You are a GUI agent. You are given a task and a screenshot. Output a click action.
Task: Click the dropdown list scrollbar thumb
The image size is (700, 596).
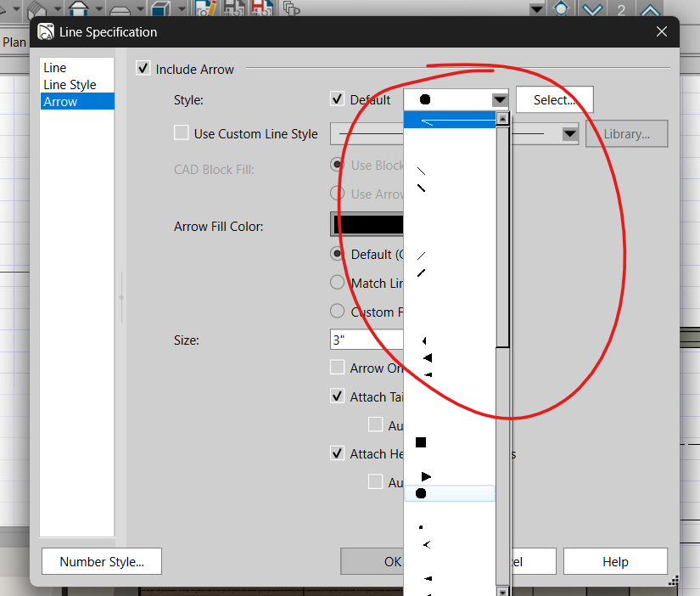[502, 237]
